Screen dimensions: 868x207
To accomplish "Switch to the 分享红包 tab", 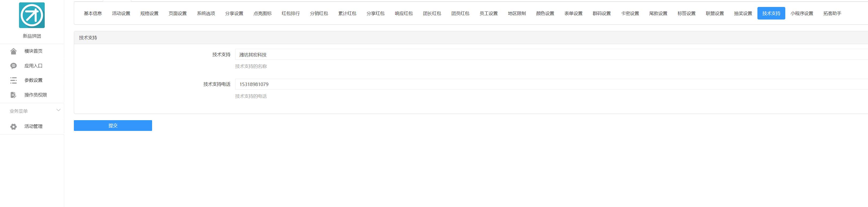I will pos(376,13).
